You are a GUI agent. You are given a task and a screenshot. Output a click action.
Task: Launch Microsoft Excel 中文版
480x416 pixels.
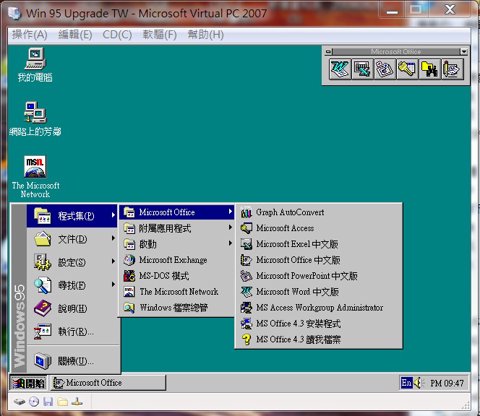[x=318, y=244]
